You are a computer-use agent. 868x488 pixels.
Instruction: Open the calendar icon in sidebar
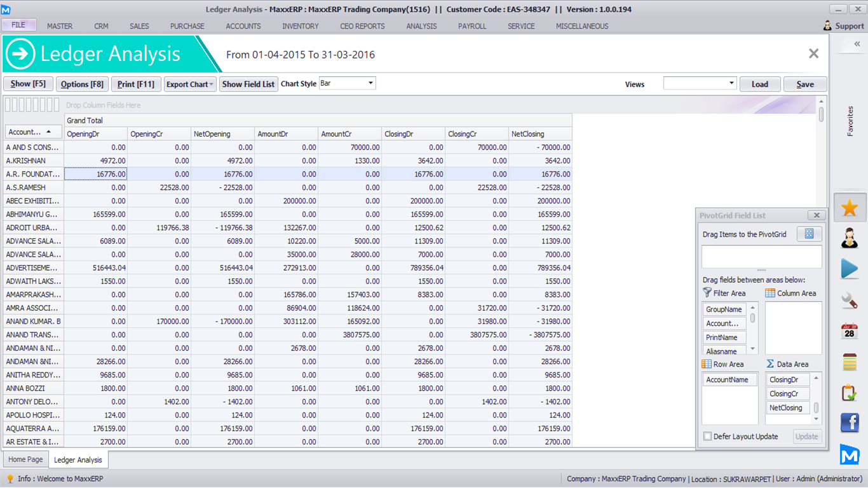[850, 331]
